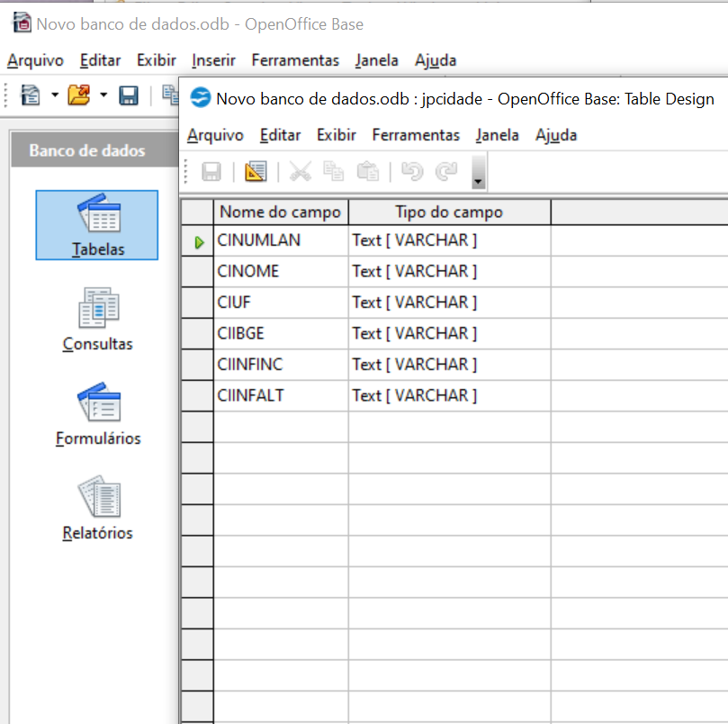This screenshot has width=728, height=724.
Task: Click the Index Design icon in Table Design toolbar
Action: coord(256,171)
